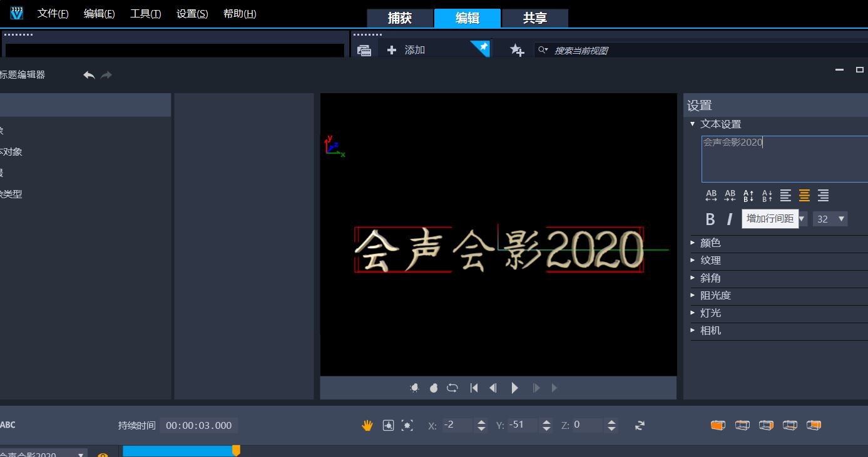Image resolution: width=868 pixels, height=457 pixels.
Task: Expand the 纹理 section
Action: 693,259
